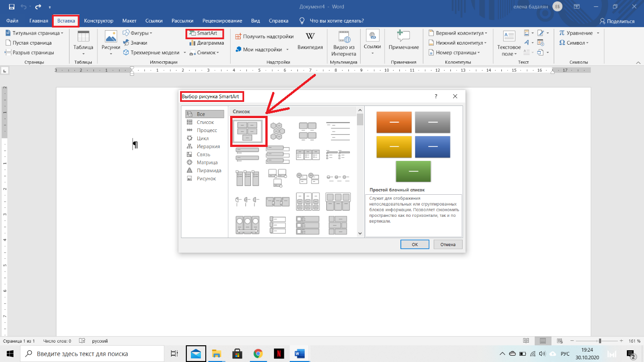644x362 pixels.
Task: Open the Уравнение equation tool
Action: 579,33
